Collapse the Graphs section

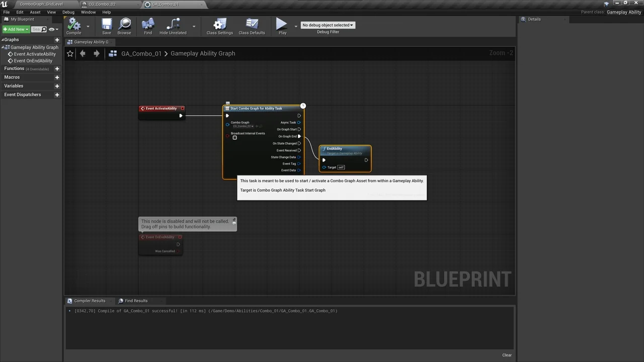(x=4, y=39)
